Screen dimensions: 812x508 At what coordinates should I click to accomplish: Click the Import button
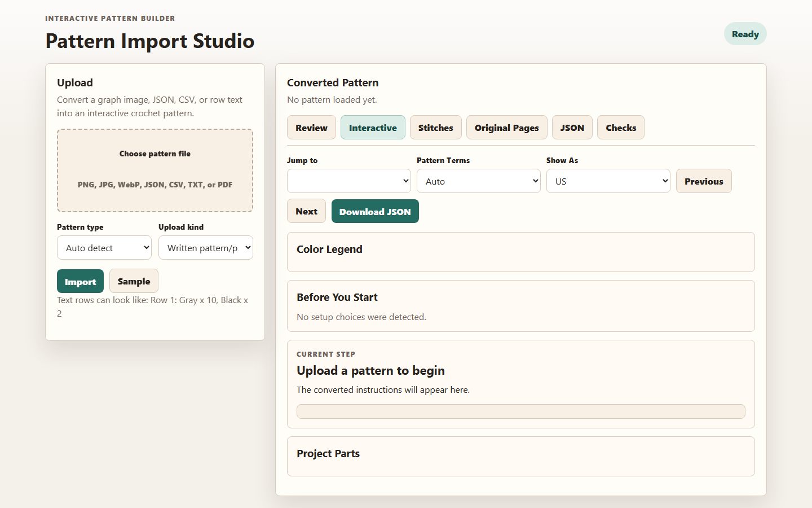click(x=80, y=282)
